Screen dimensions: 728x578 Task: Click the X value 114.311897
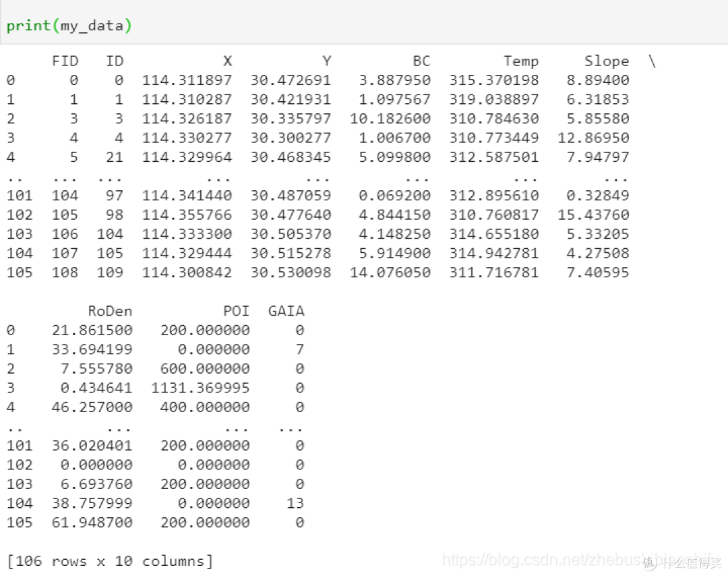pos(187,80)
